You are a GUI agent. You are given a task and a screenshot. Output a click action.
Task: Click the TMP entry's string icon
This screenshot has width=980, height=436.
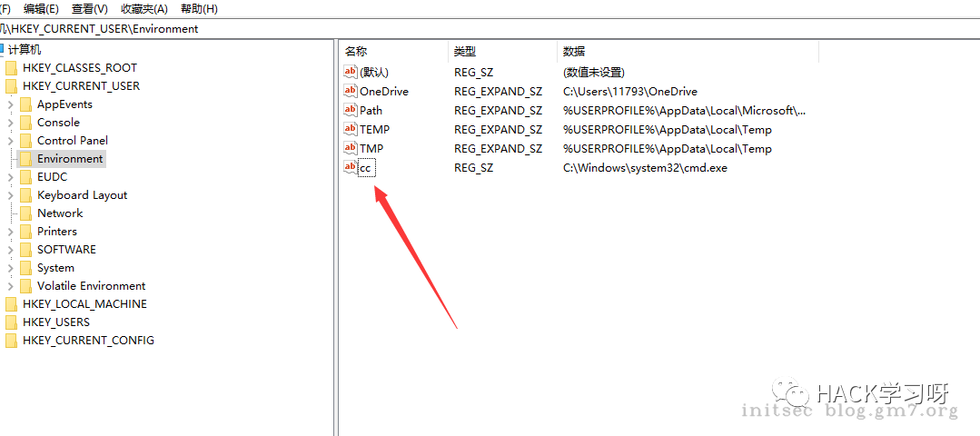pyautogui.click(x=351, y=148)
